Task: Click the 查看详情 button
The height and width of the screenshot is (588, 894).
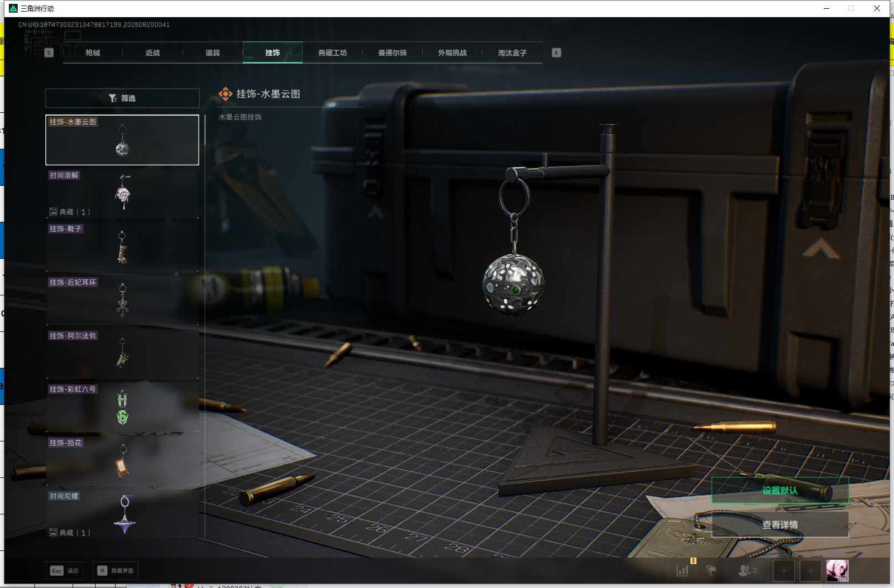Action: click(780, 524)
